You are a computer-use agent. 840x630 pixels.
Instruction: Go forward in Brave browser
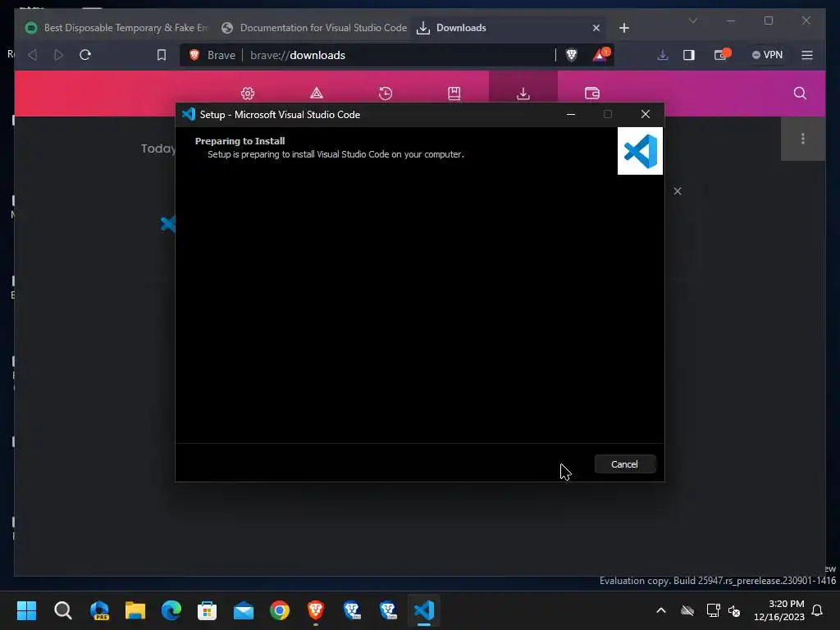58,55
